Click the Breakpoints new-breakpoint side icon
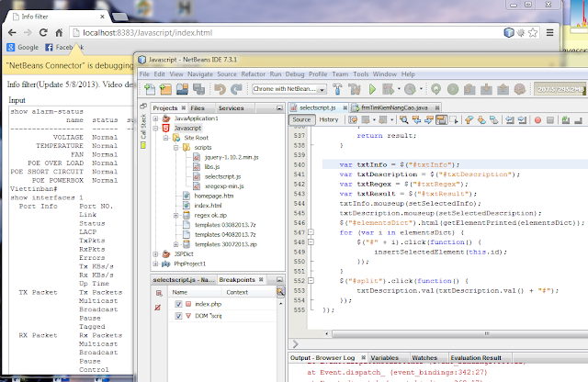This screenshot has height=382, width=588. pyautogui.click(x=159, y=293)
